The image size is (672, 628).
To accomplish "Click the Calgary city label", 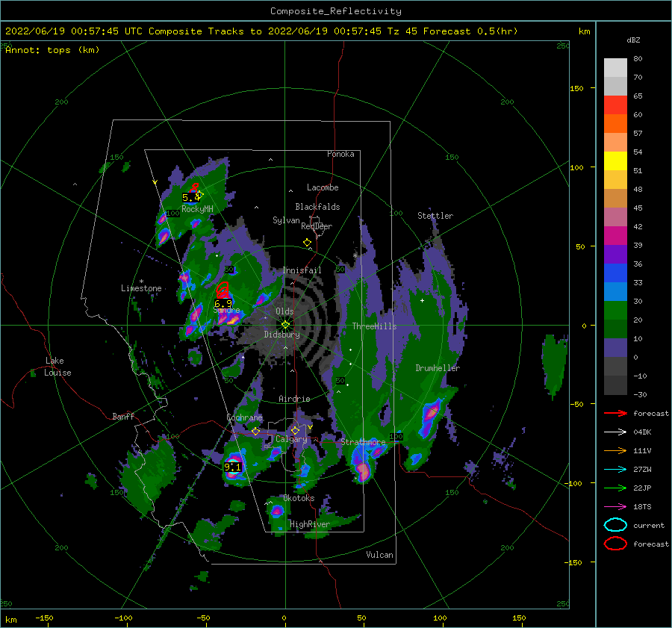I will [x=291, y=439].
